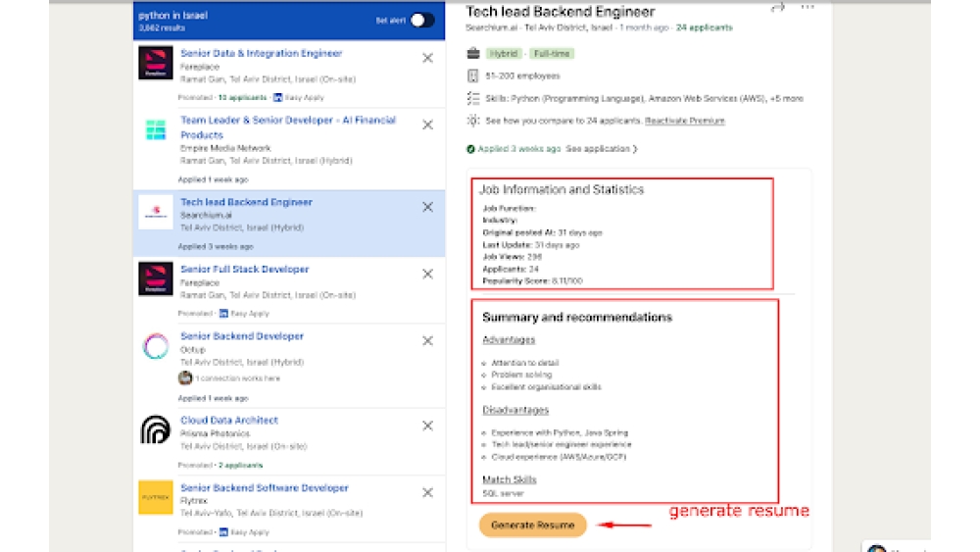Dismiss the Team Leader & Senior Developer job

click(427, 125)
